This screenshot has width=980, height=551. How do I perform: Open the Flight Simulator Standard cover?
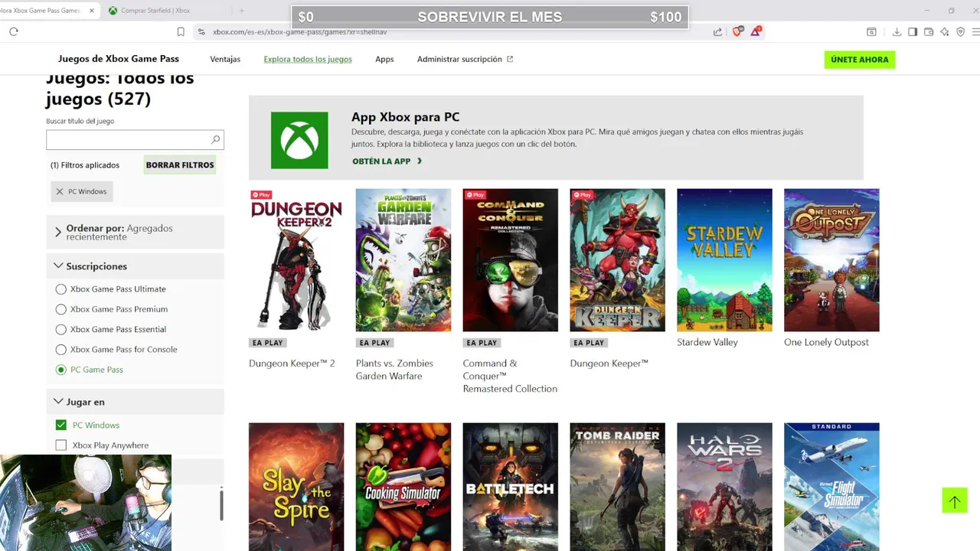(832, 487)
